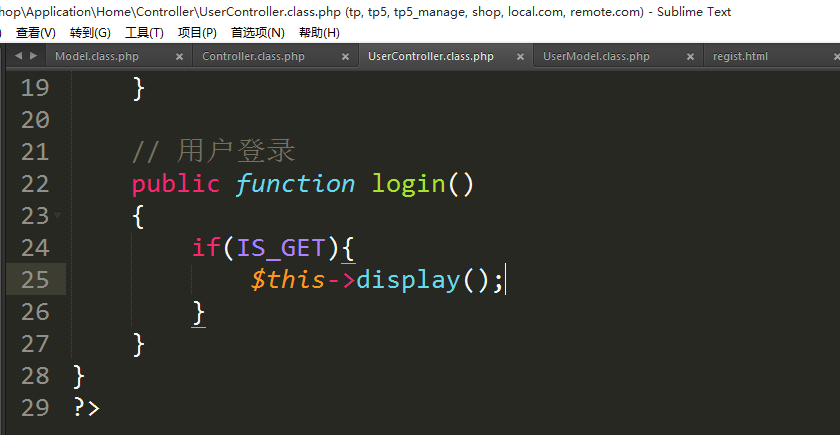
Task: Place cursor on the login function name
Action: (408, 184)
